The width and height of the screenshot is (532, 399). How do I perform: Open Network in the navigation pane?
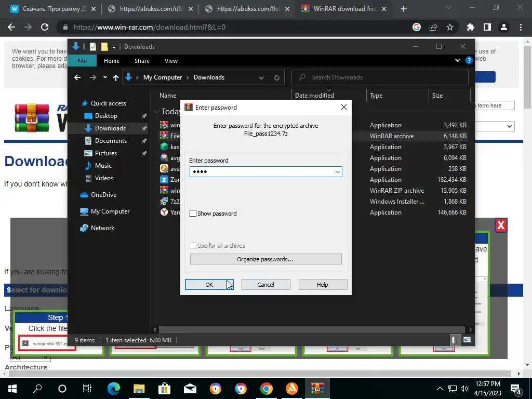click(102, 228)
